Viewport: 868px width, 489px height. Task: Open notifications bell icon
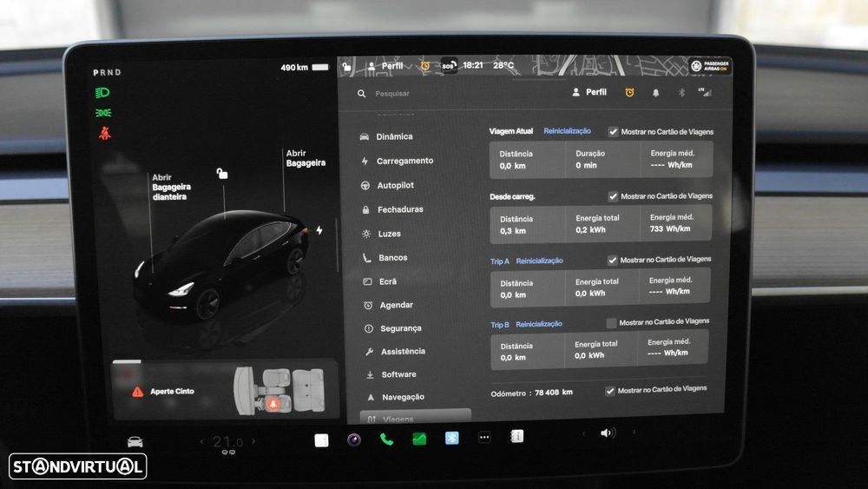coord(655,93)
